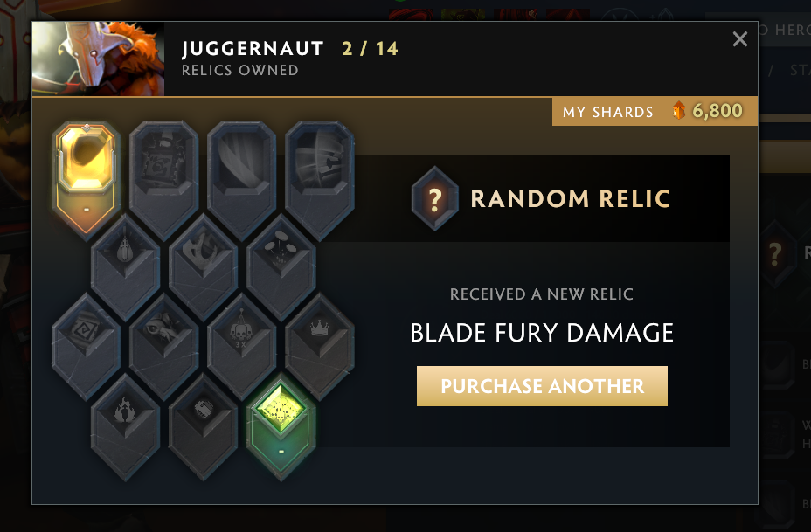Select the locked banner box rare relic

tap(164, 179)
